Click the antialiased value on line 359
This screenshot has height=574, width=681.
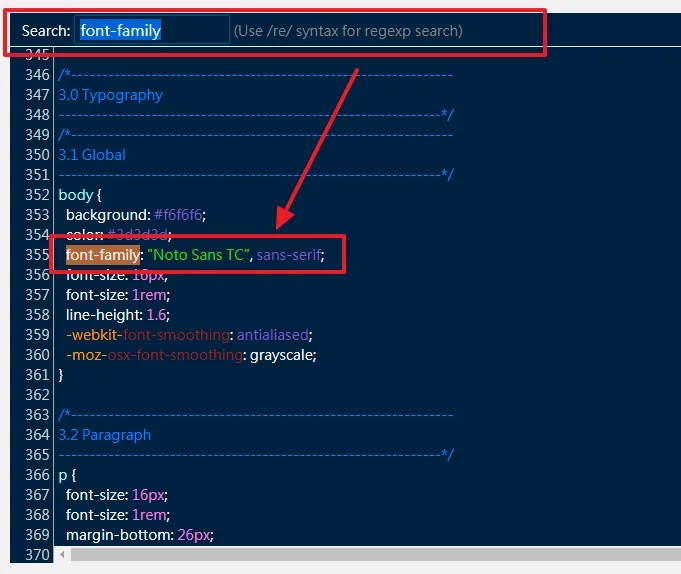[273, 335]
